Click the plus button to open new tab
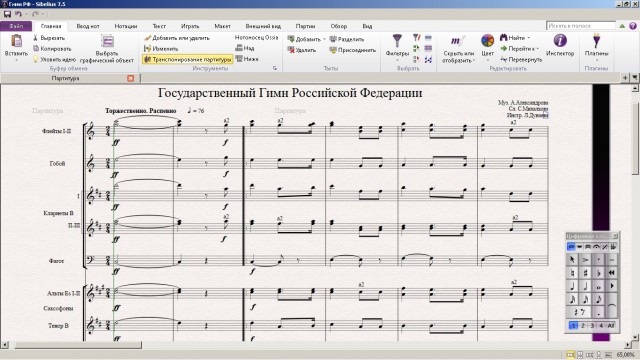Screen dimensions: 640x360 click(625, 78)
